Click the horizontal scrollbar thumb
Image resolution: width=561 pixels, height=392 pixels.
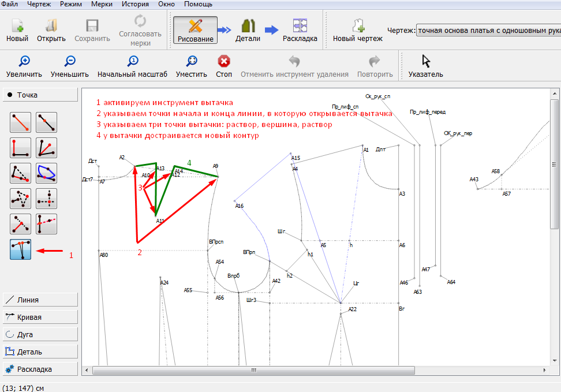click(x=254, y=370)
